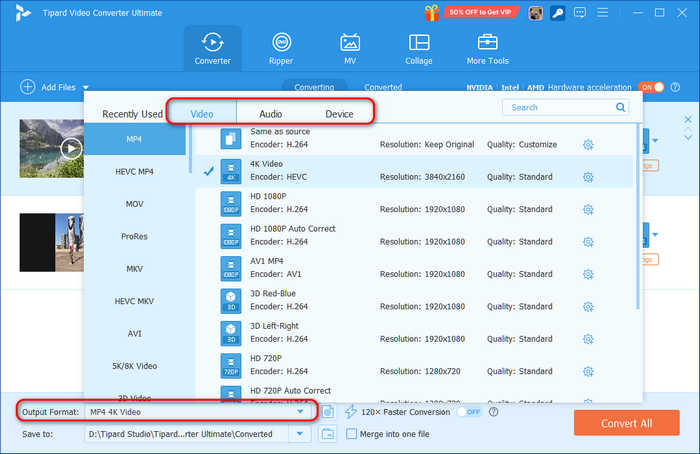Click hardware acceleration help icon

675,87
